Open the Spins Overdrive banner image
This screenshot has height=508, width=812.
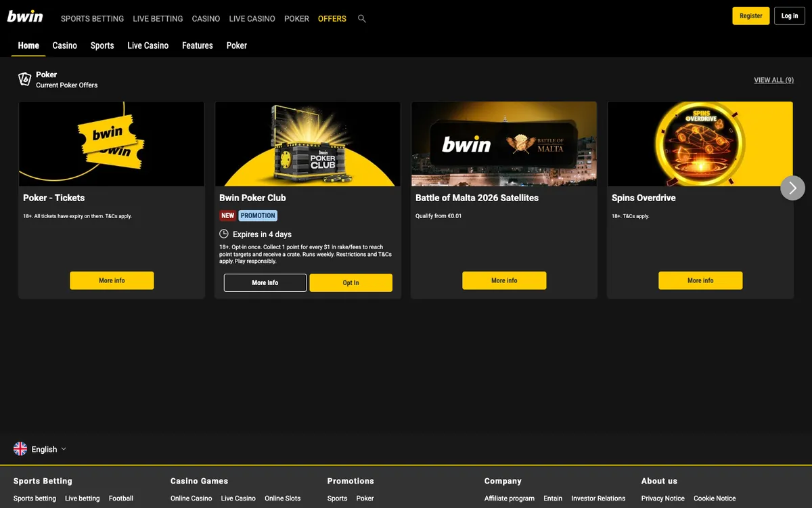pyautogui.click(x=700, y=144)
